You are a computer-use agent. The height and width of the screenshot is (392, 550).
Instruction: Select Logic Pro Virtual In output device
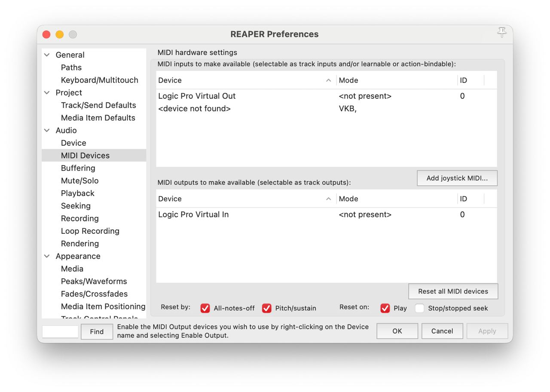click(193, 215)
